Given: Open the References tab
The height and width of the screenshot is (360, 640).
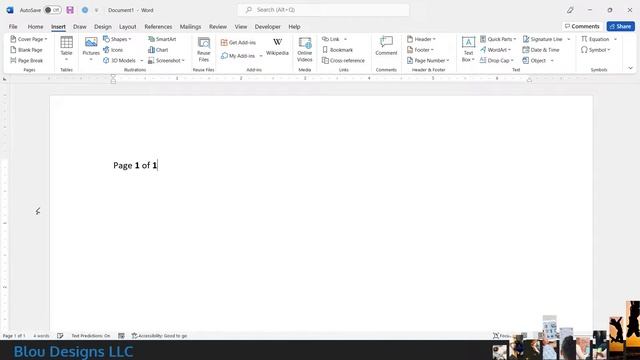Looking at the screenshot, I should (158, 27).
